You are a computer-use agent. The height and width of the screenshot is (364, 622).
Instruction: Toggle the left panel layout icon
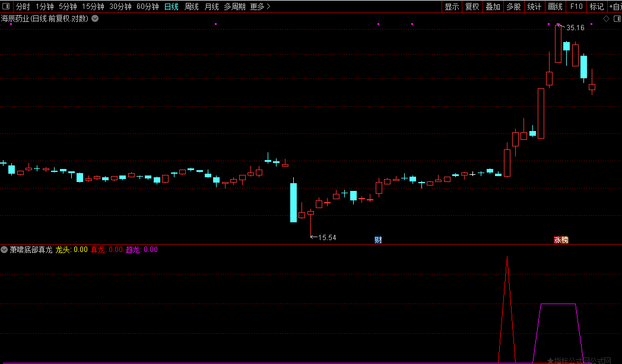pyautogui.click(x=6, y=7)
